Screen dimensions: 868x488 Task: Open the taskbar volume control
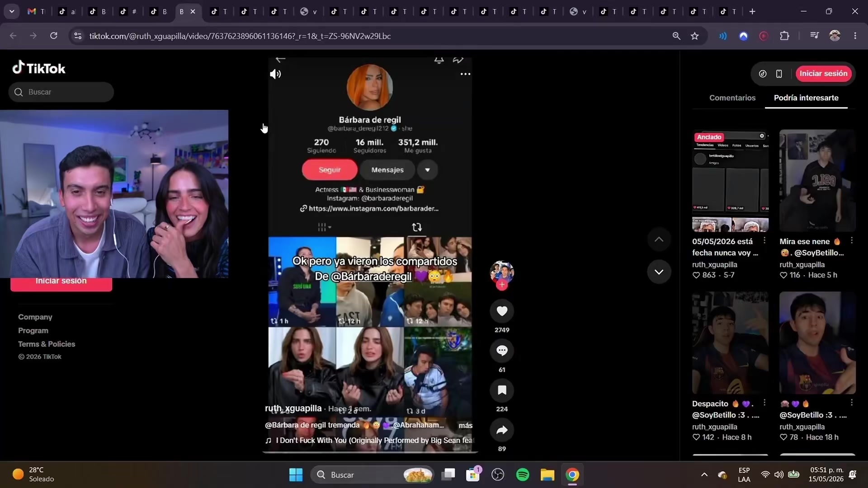click(778, 474)
